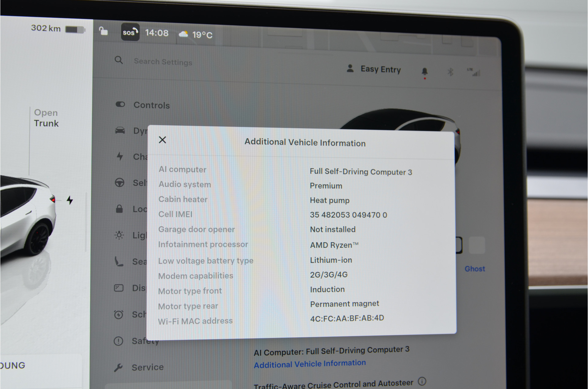Tap the 14:08 clock display
Viewport: 588px width, 389px height.
click(156, 33)
